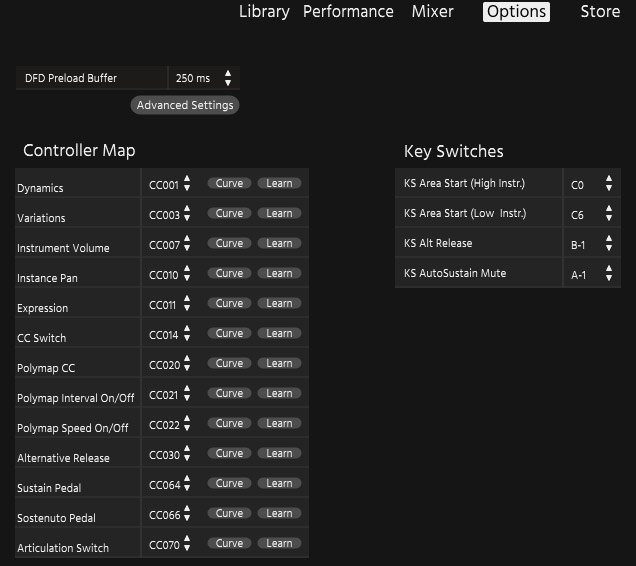Change KS AutoSustain Mute key stepper
The height and width of the screenshot is (566, 636).
[x=608, y=274]
